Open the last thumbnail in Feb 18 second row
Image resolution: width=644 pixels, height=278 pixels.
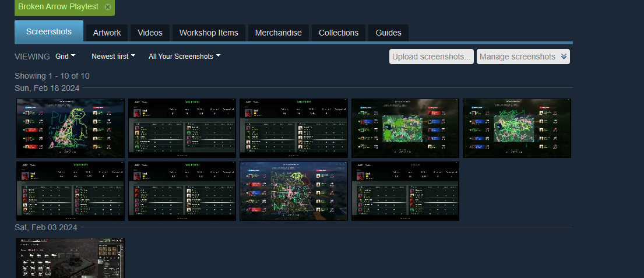point(406,191)
